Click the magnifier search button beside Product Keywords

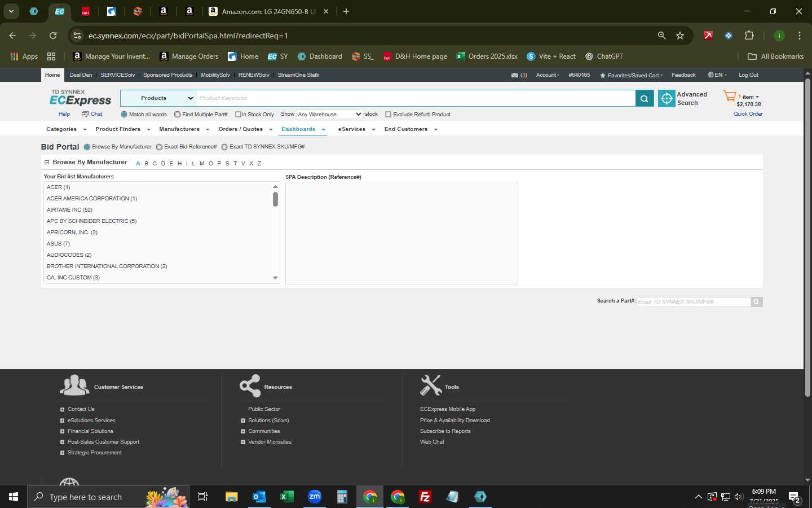click(644, 98)
